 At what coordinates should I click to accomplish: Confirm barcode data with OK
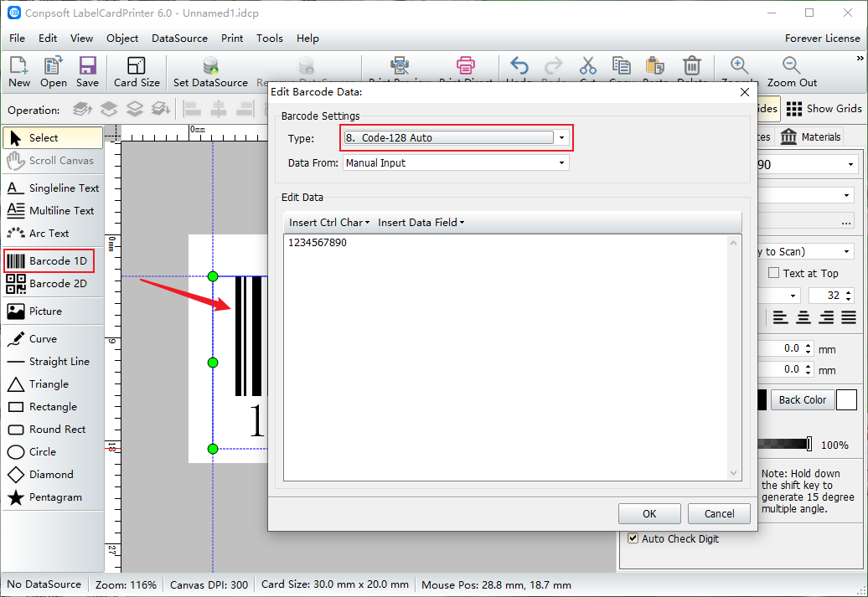(649, 513)
